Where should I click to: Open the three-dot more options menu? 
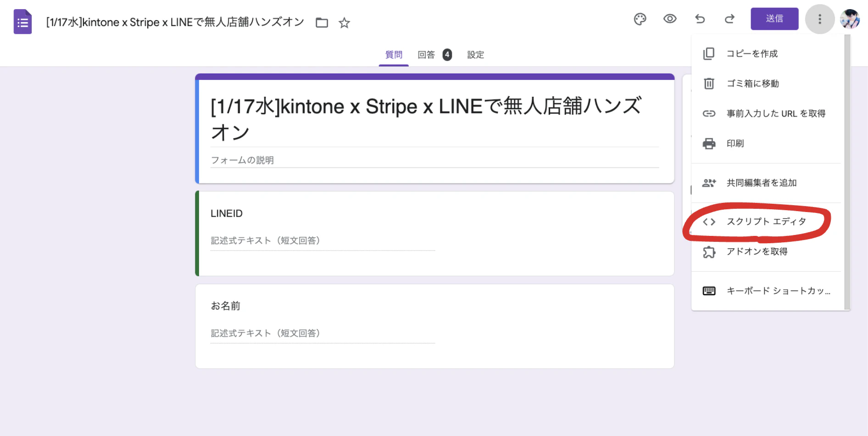819,19
